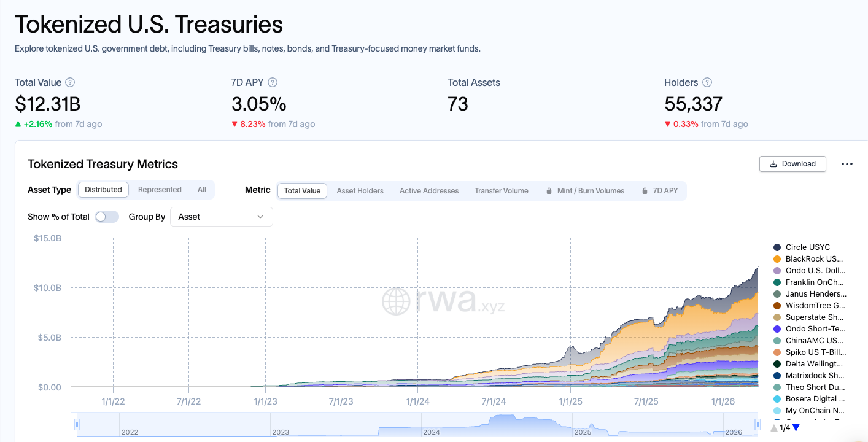
Task: Select the All asset type option
Action: point(202,190)
